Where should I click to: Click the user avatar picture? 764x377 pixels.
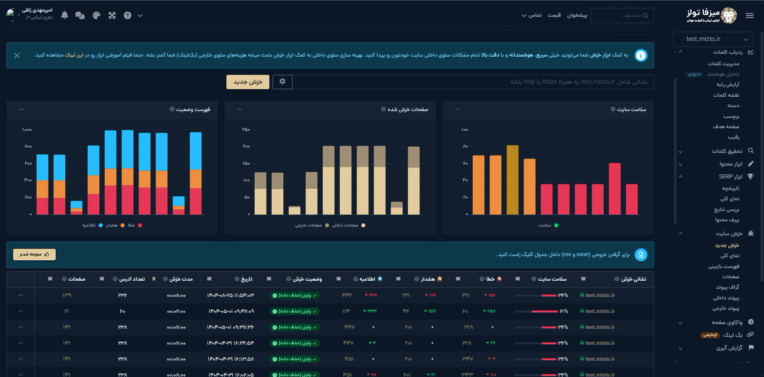pos(10,14)
